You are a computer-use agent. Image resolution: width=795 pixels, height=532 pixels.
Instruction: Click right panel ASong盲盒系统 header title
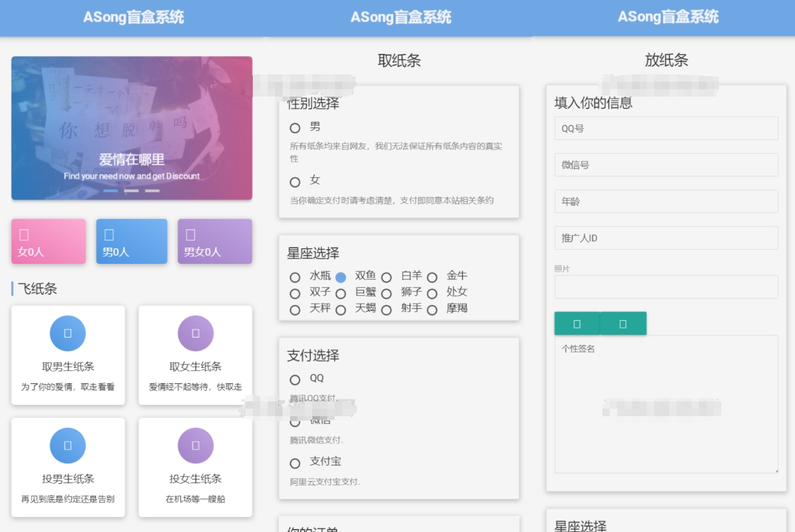(x=668, y=17)
